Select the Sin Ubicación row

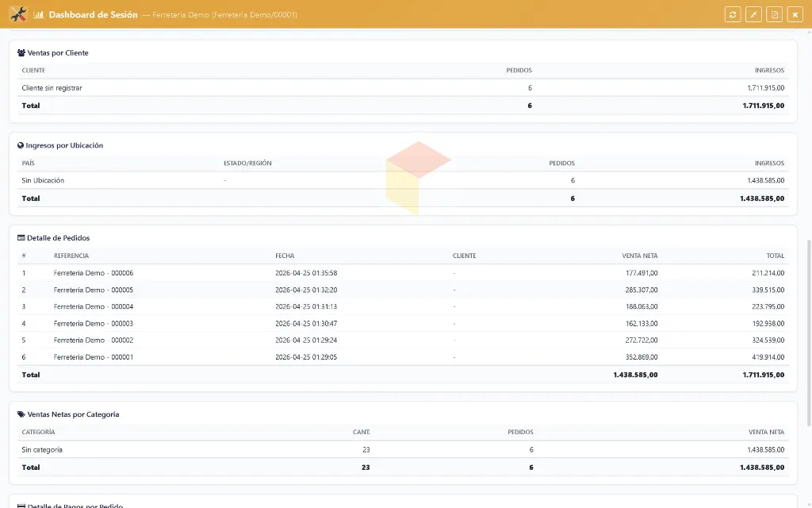403,181
